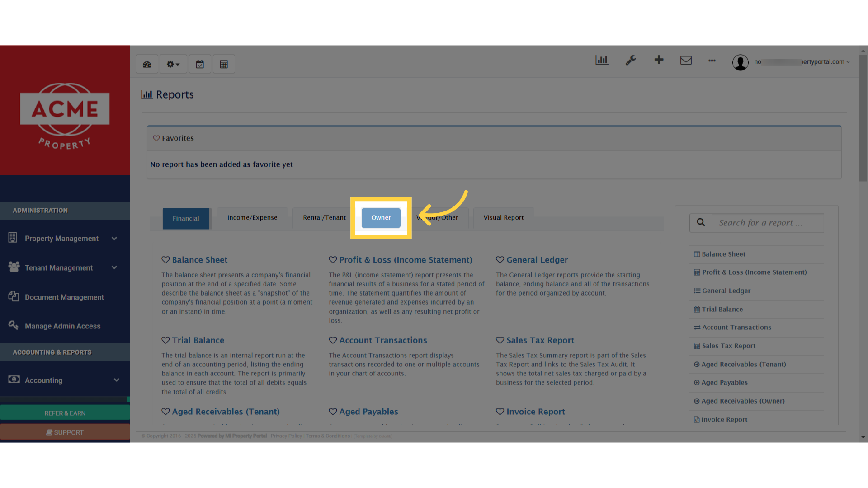Screen dimensions: 868x488
Task: Switch to the Owner tab
Action: click(x=381, y=217)
